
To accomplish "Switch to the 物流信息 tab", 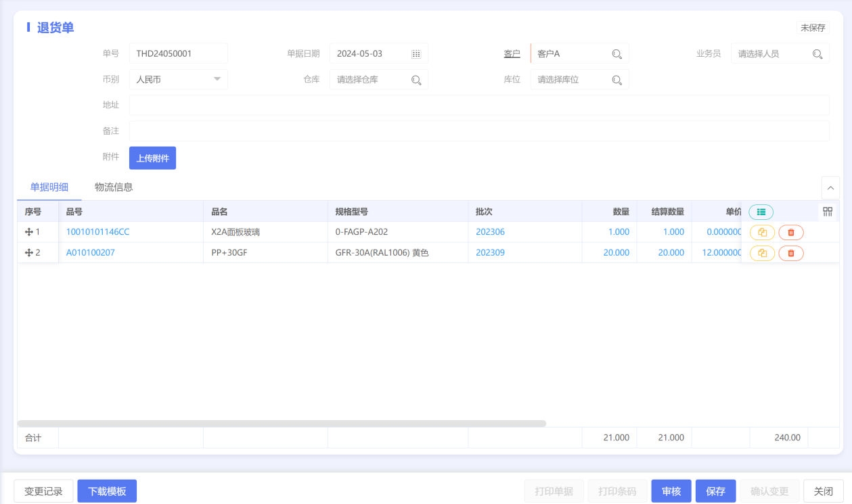I will (x=114, y=187).
